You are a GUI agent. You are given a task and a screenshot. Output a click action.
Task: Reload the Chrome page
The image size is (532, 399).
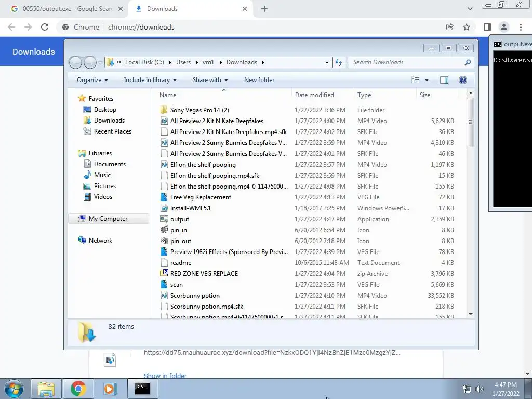pyautogui.click(x=45, y=27)
